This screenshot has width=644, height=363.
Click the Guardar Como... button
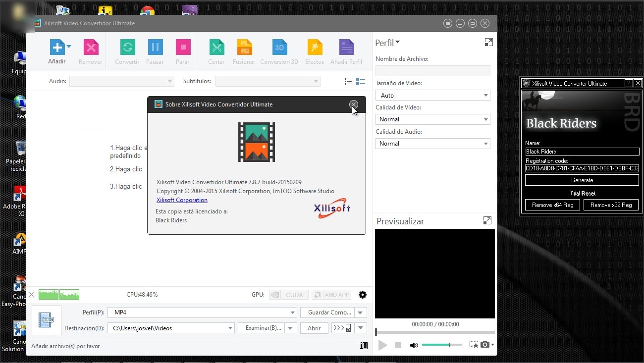coord(328,312)
